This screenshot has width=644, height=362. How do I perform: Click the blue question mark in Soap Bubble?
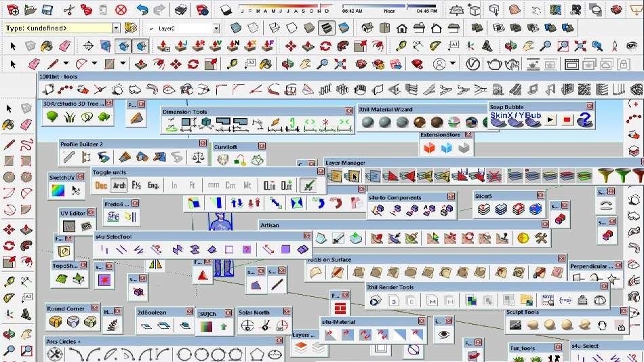tap(584, 120)
